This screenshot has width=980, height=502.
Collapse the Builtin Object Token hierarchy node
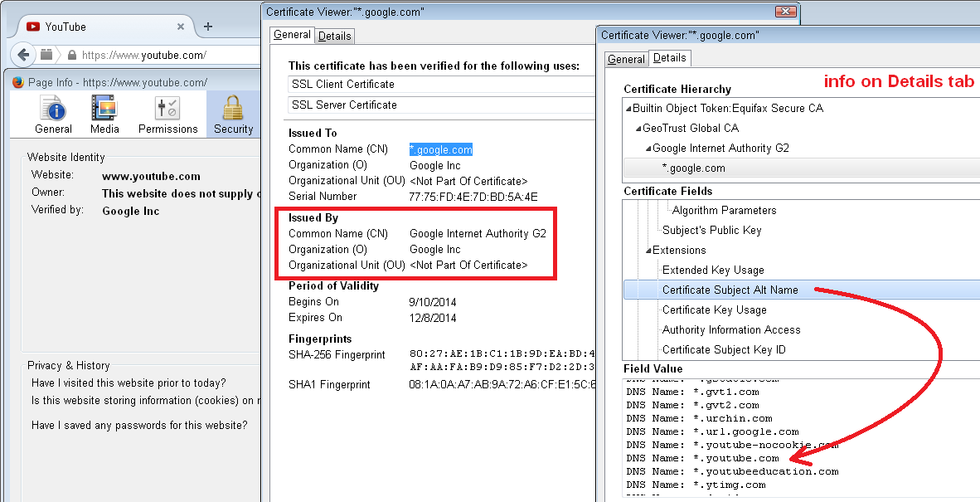pyautogui.click(x=628, y=109)
